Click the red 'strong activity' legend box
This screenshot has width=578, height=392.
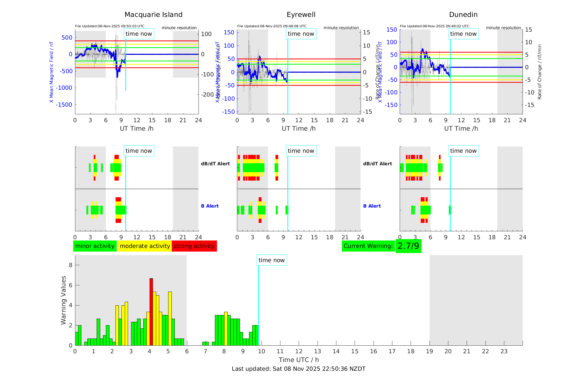[x=194, y=246]
